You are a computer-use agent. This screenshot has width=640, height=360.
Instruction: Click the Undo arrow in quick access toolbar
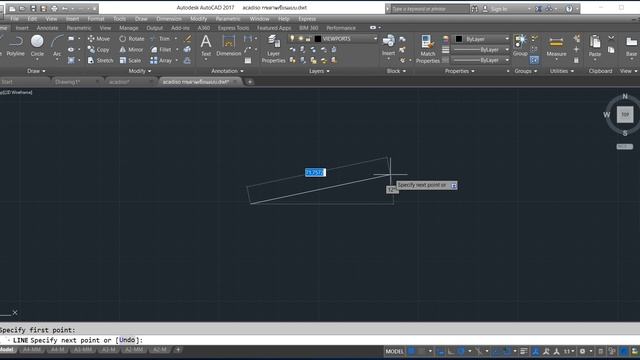coord(64,9)
